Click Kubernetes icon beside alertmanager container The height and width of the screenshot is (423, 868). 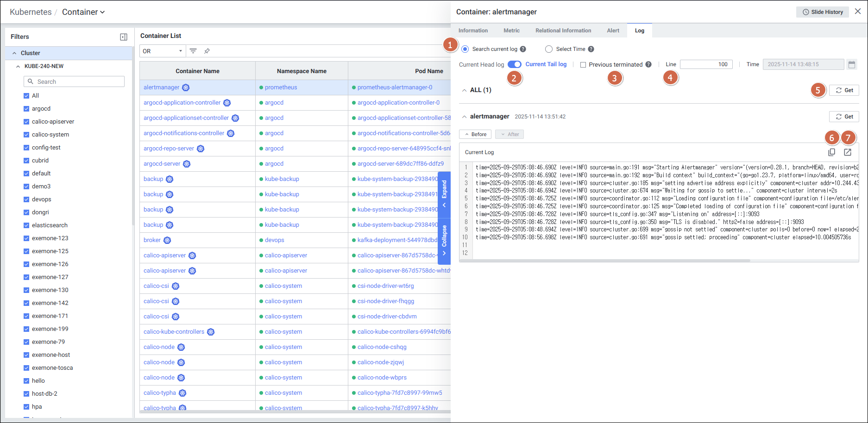click(186, 87)
